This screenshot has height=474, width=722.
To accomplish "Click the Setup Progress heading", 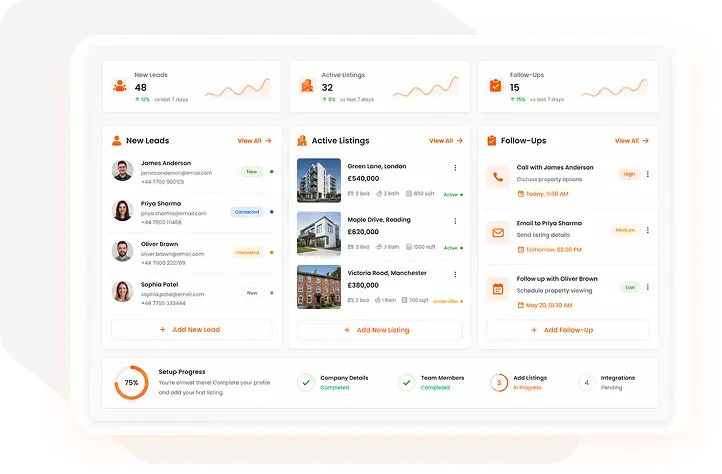I will pyautogui.click(x=182, y=372).
